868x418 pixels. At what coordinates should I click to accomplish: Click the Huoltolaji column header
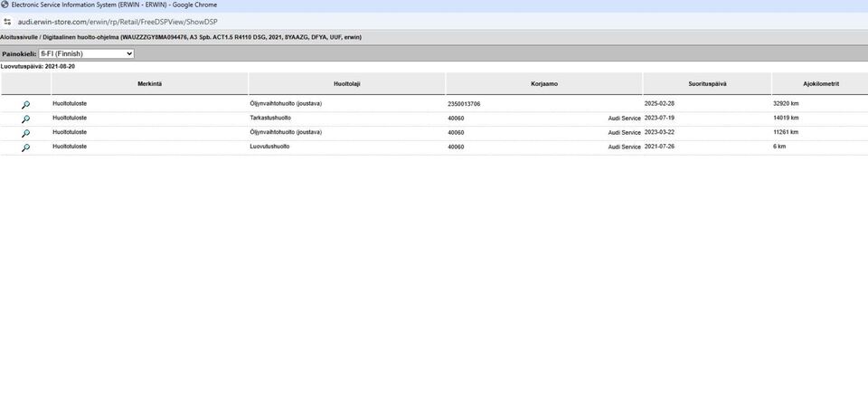pyautogui.click(x=347, y=84)
